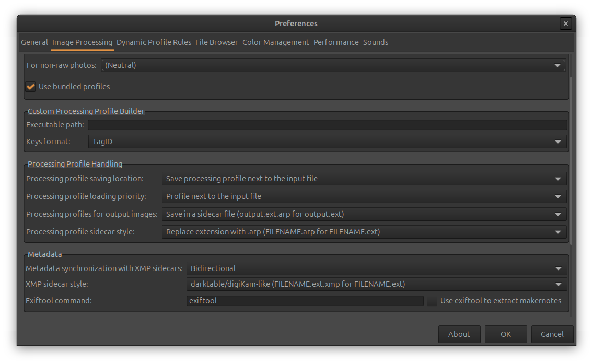Open the Dynamic Profile Rules tab
This screenshot has width=593, height=364.
pyautogui.click(x=154, y=42)
